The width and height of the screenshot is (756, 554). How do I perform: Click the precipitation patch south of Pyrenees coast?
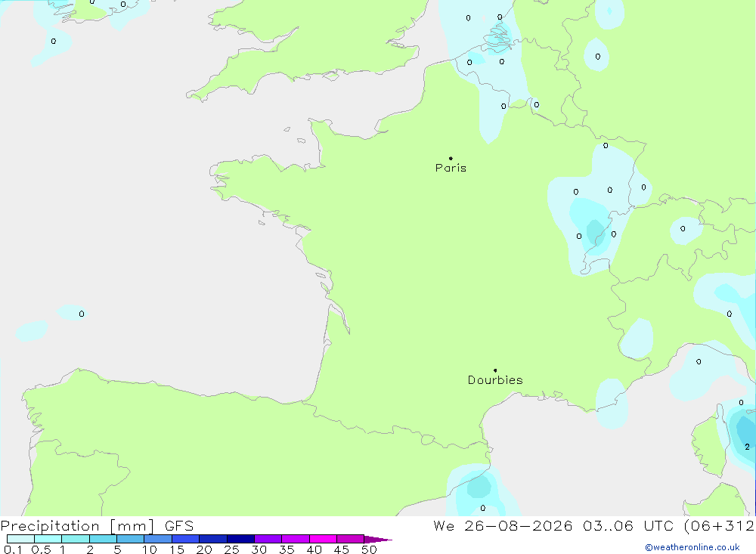(x=479, y=487)
